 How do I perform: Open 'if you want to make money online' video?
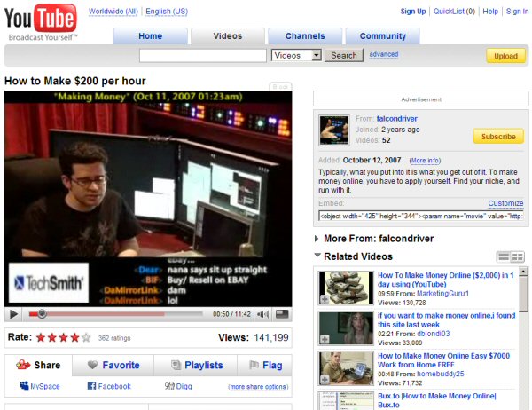pos(447,320)
